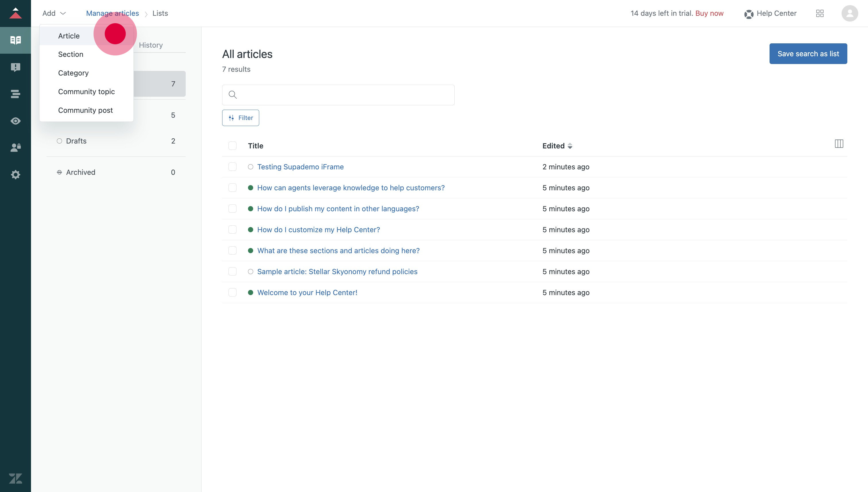The height and width of the screenshot is (492, 868).
Task: Click Save search as list button
Action: click(808, 54)
